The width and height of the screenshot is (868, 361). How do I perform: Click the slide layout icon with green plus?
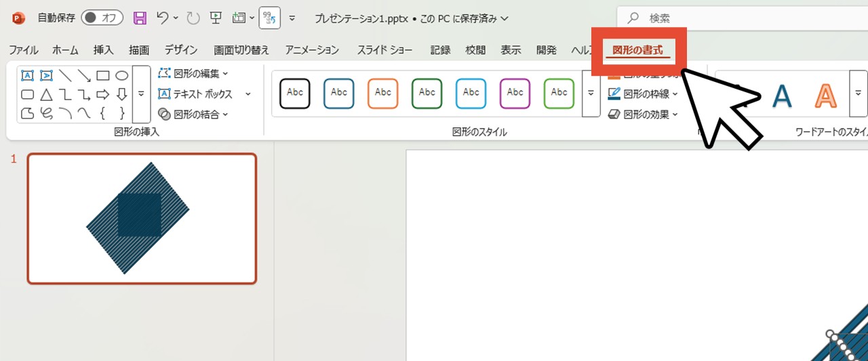tap(239, 18)
